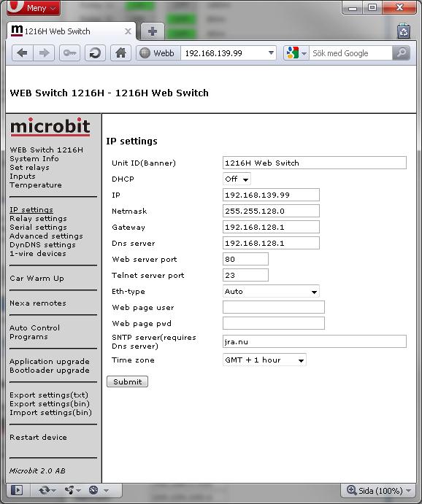Open the Opera Unite icon in status bar
Image resolution: width=422 pixels, height=504 pixels.
(72, 490)
